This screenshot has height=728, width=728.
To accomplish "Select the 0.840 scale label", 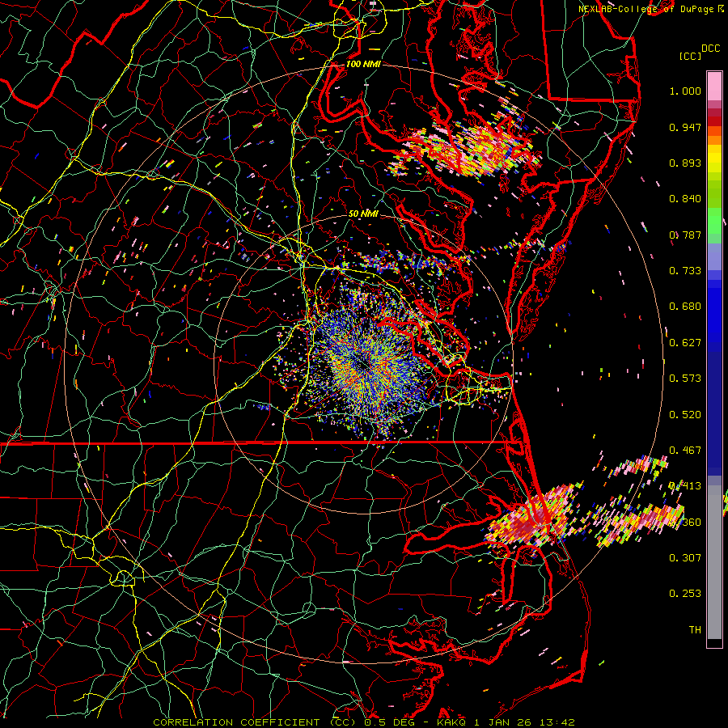I will point(685,199).
